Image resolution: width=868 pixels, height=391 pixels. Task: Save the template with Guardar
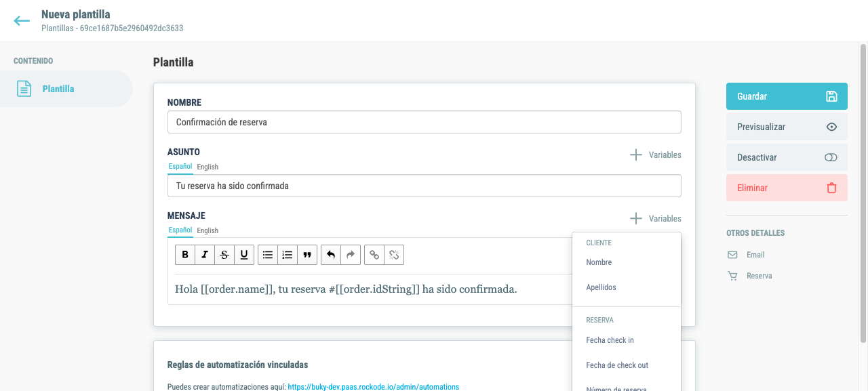tap(787, 96)
